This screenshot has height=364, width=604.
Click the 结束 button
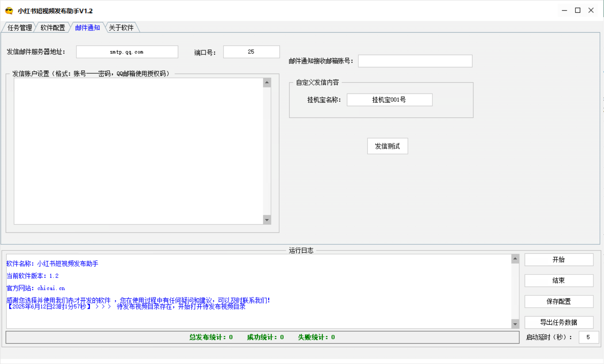pyautogui.click(x=559, y=281)
